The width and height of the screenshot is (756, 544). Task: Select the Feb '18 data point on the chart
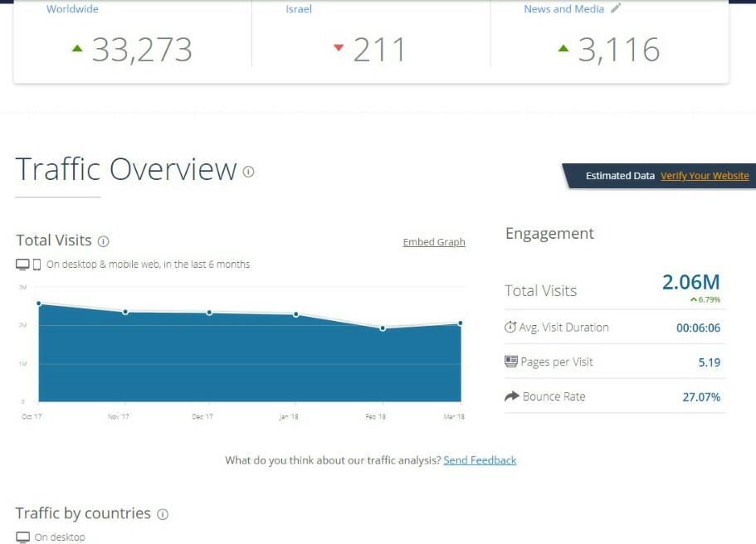pos(383,328)
